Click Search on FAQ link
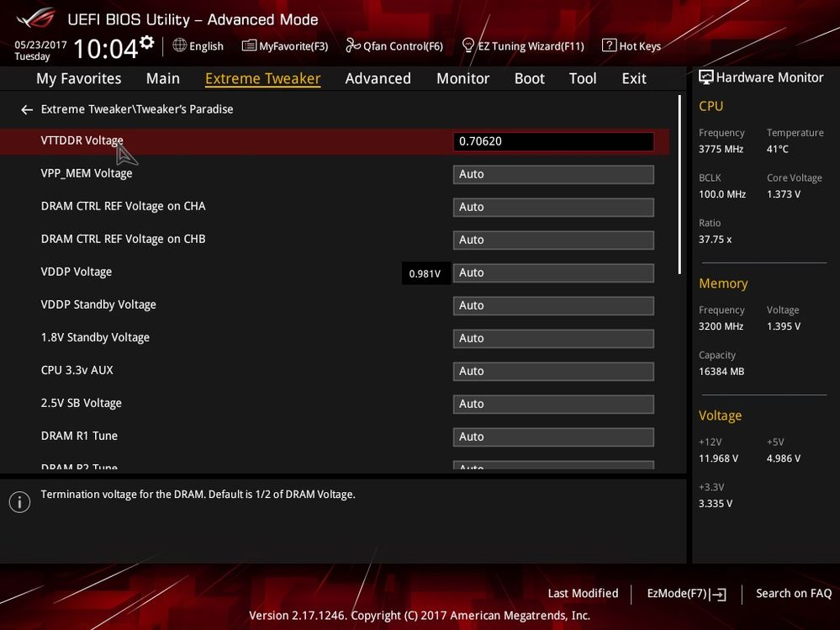This screenshot has height=630, width=840. point(794,593)
